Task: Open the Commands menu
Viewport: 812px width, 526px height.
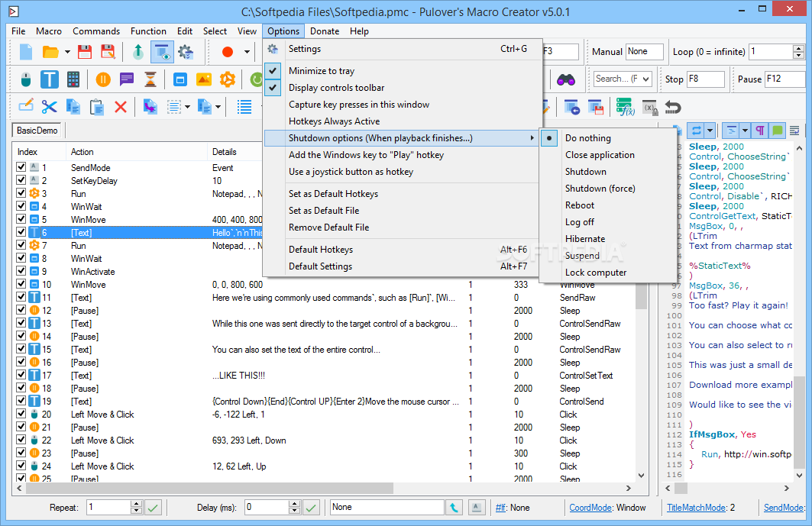Action: click(x=96, y=31)
